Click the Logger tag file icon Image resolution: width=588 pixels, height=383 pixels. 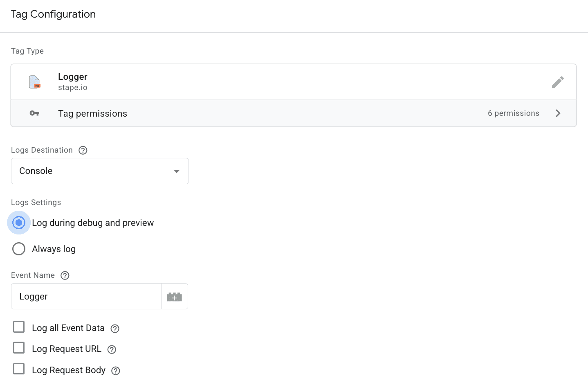[35, 82]
